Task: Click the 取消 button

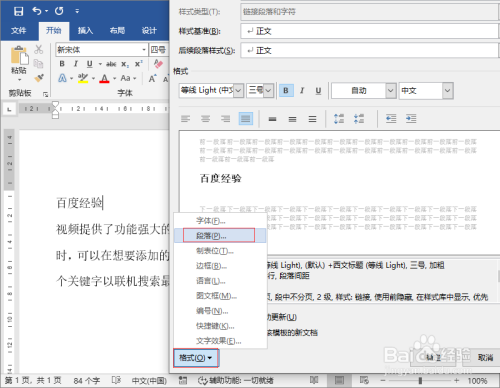Action: coord(486,358)
